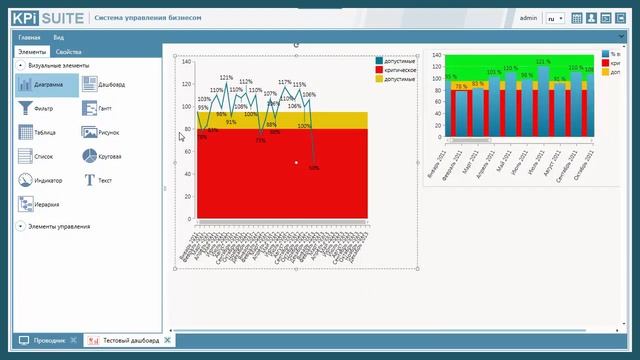640x360 pixels.
Task: Open the calendar icon in header
Action: (576, 18)
